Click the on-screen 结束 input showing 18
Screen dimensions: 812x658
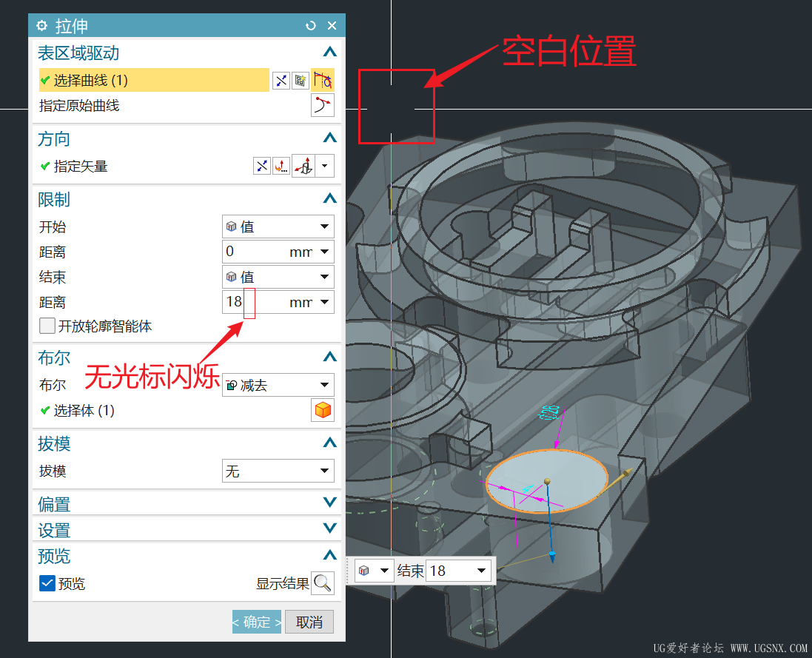(x=449, y=571)
